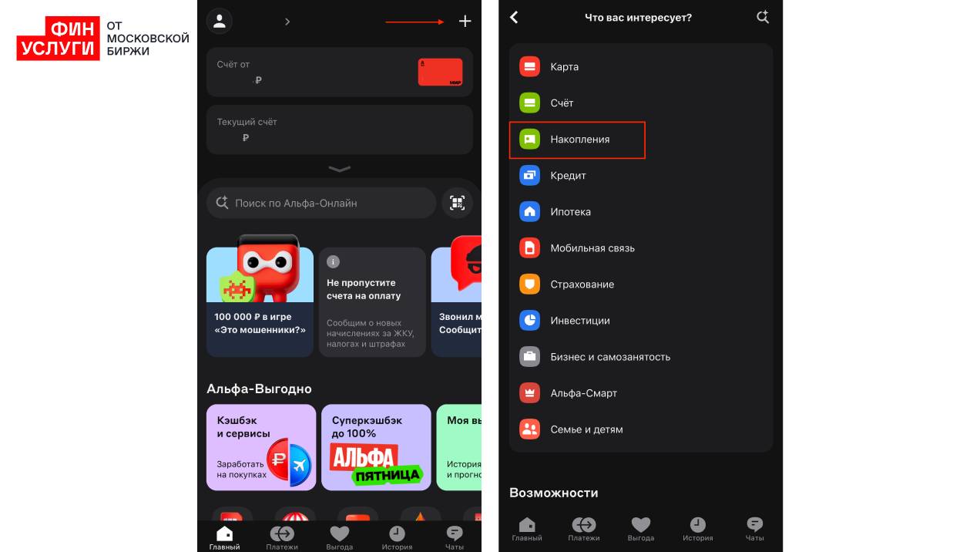Open Инвестиции in the list
980x552 pixels.
click(579, 321)
